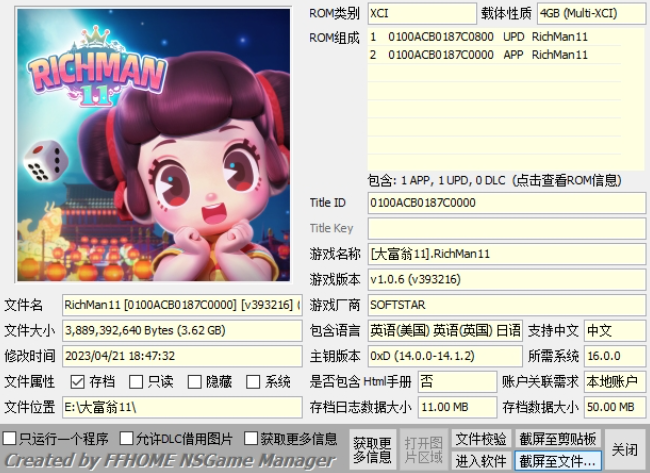Image resolution: width=650 pixels, height=473 pixels.
Task: Click the 文件位置 path field E:\大富翁11\
Action: pyautogui.click(x=182, y=408)
